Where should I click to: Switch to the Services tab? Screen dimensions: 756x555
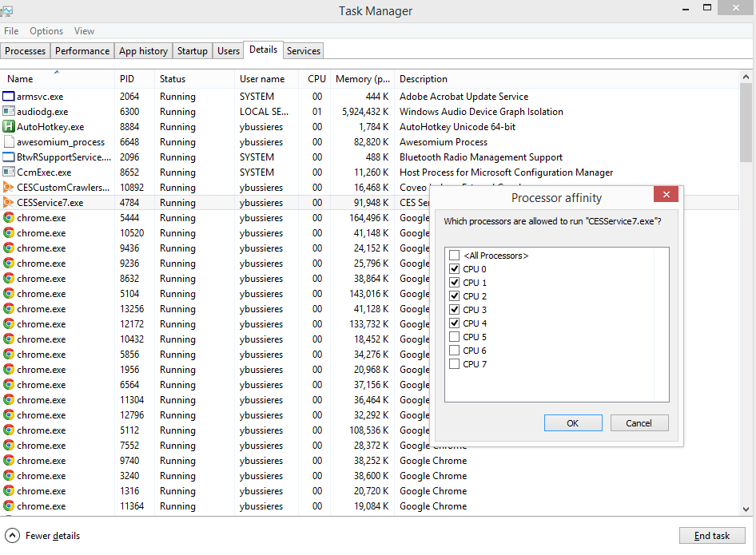(303, 50)
